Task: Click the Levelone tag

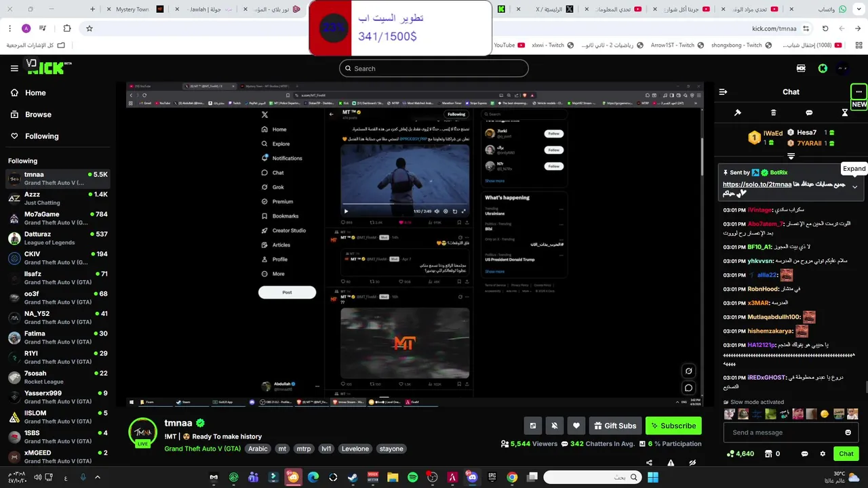Action: [355, 449]
